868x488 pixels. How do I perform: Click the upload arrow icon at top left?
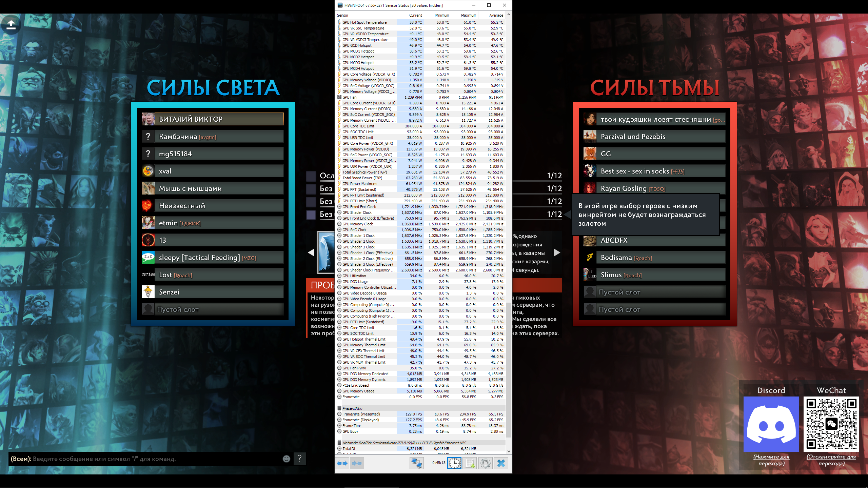[11, 25]
